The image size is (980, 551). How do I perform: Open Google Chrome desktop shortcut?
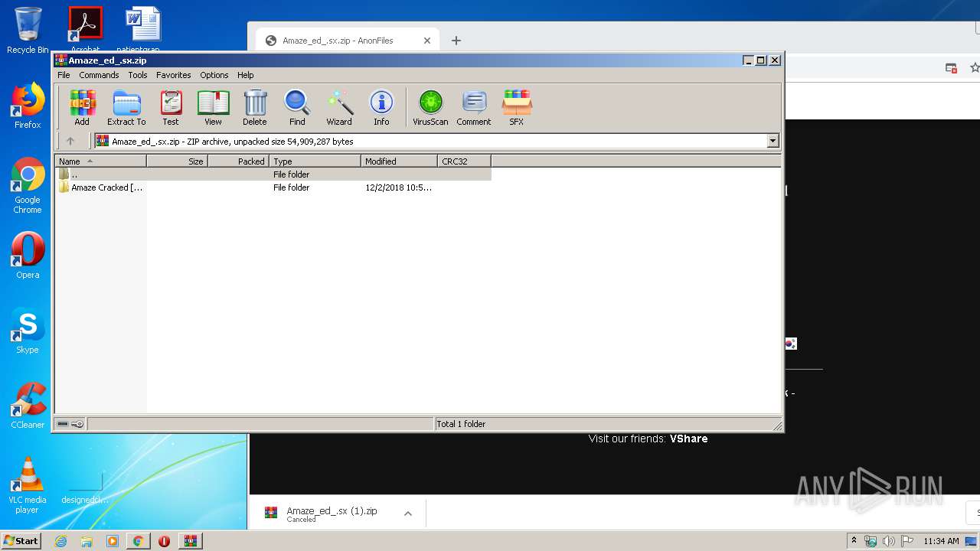click(x=28, y=185)
